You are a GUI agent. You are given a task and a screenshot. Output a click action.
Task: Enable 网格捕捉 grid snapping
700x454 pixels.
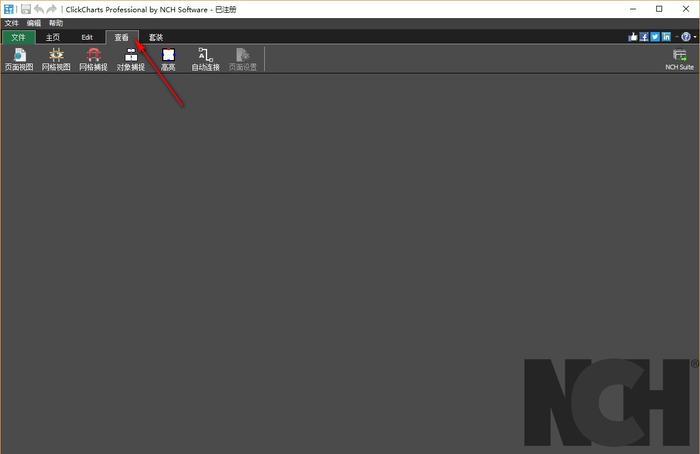pyautogui.click(x=93, y=59)
